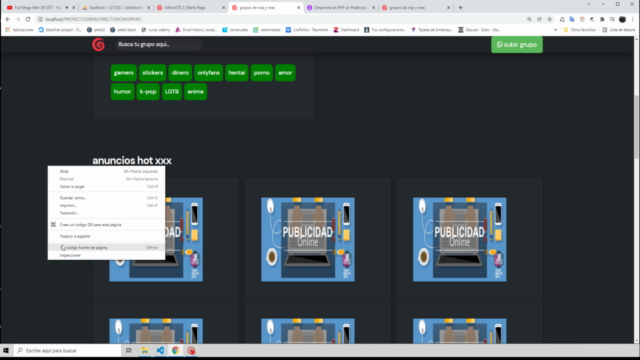
Task: Select Atrás in the context menu
Action: (107, 171)
